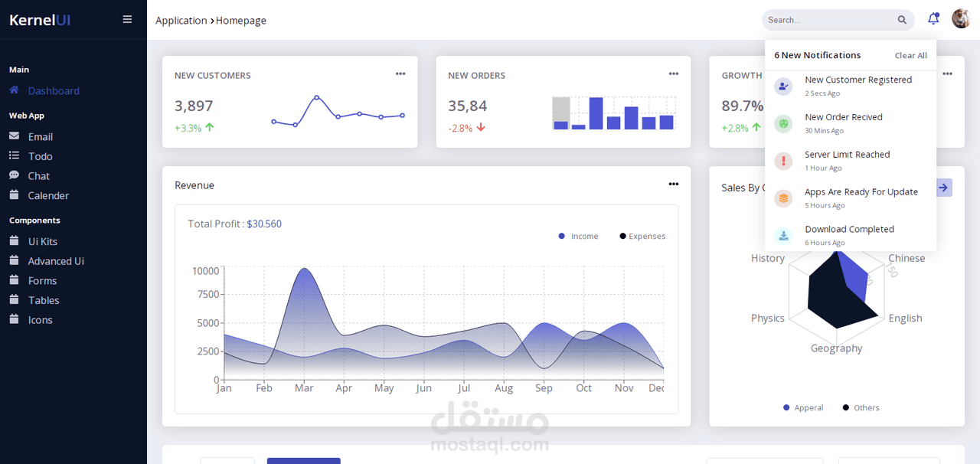Open the New Customers card options menu
Image resolution: width=980 pixels, height=464 pixels.
click(x=400, y=74)
